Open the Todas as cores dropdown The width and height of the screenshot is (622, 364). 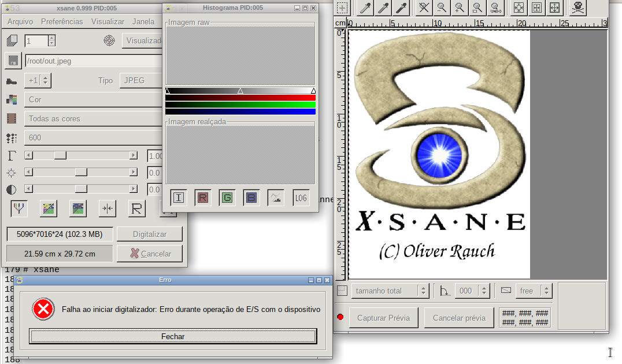(x=93, y=118)
